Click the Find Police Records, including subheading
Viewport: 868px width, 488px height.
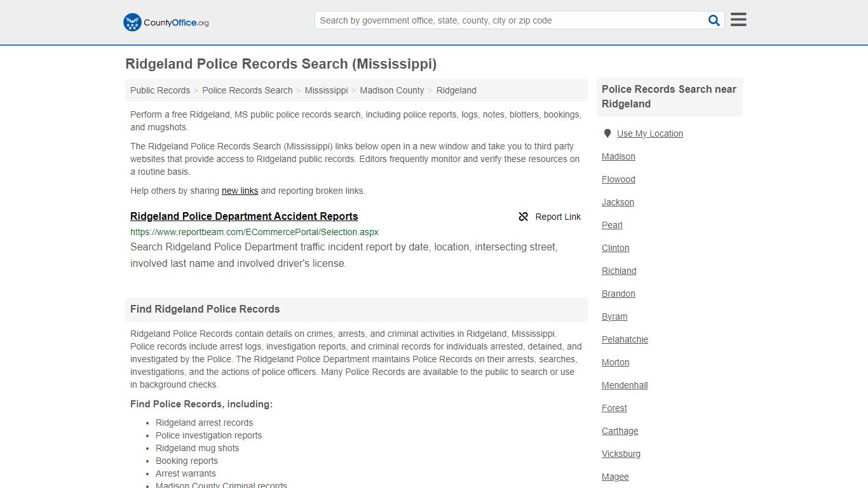pyautogui.click(x=201, y=404)
